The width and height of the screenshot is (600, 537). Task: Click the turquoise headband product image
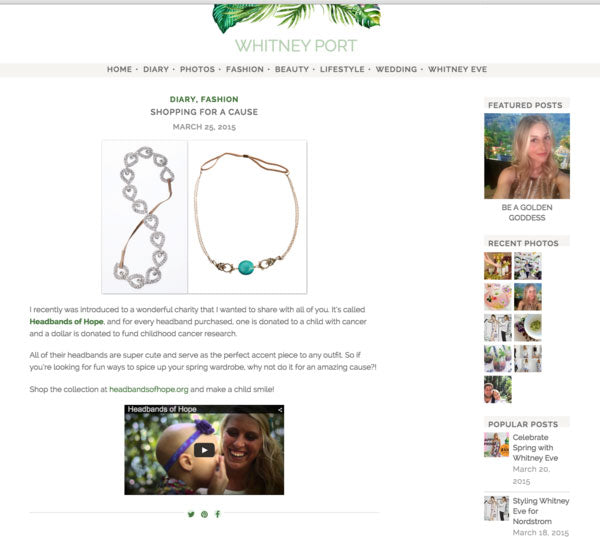click(x=247, y=217)
